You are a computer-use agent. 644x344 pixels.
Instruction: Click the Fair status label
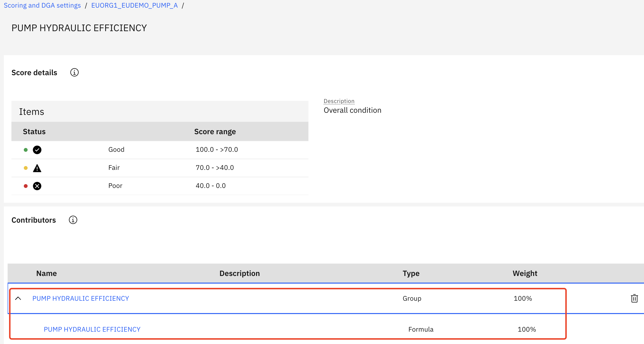coord(114,167)
